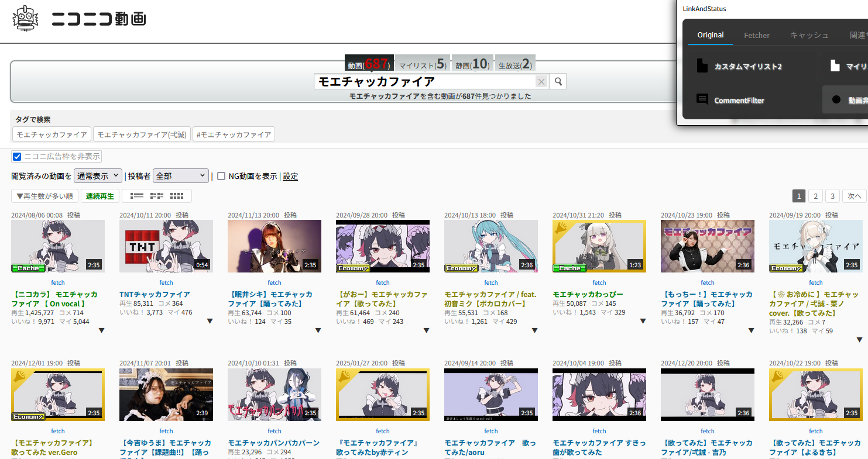The height and width of the screenshot is (459, 868).
Task: Go to results page 2
Action: click(815, 196)
